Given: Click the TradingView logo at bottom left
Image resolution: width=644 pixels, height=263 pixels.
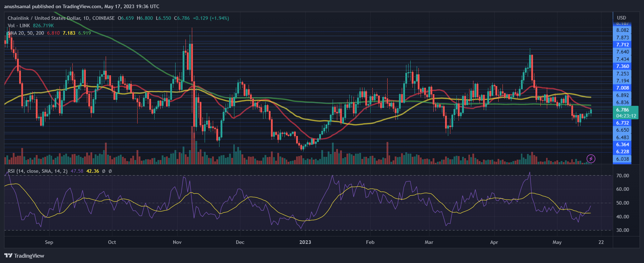Looking at the screenshot, I should 24,256.
